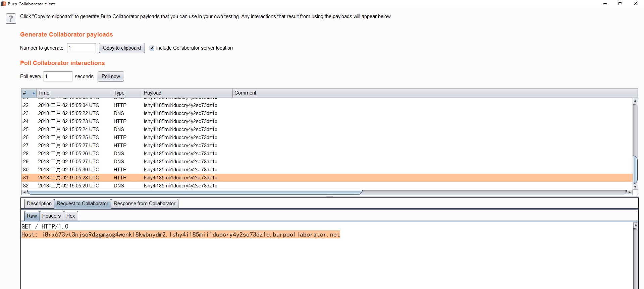Image resolution: width=644 pixels, height=289 pixels.
Task: Click the highlighted Host header line
Action: coord(181,235)
